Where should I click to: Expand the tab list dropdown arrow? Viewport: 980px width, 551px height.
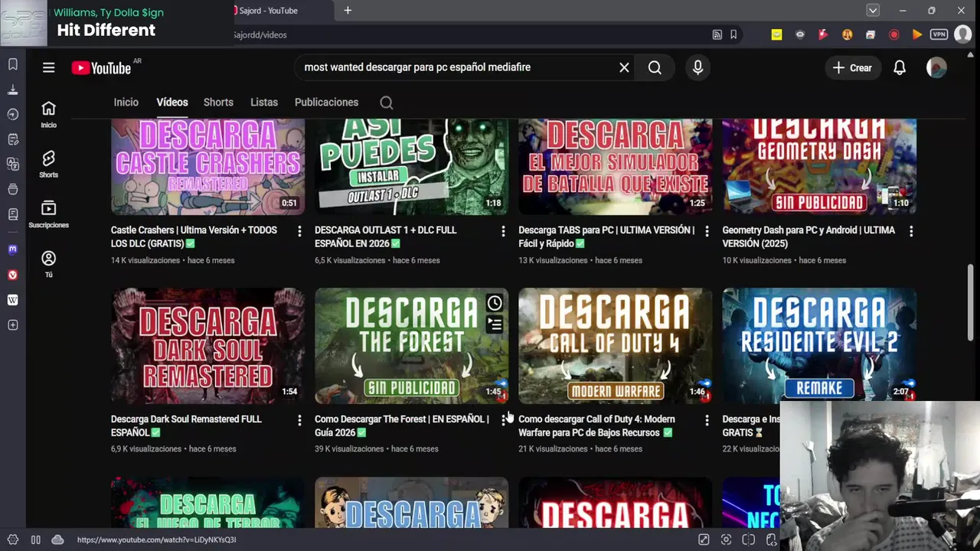(x=873, y=11)
